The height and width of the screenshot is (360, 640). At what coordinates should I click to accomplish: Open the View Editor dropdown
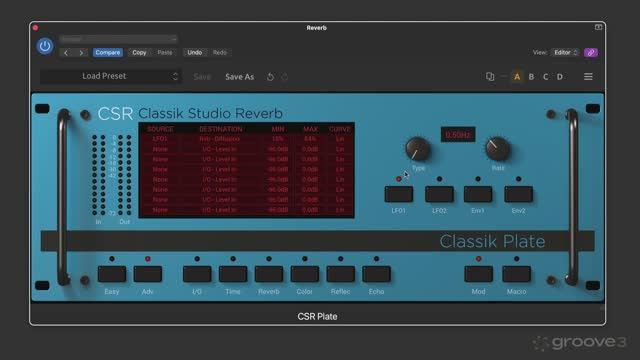pyautogui.click(x=565, y=53)
